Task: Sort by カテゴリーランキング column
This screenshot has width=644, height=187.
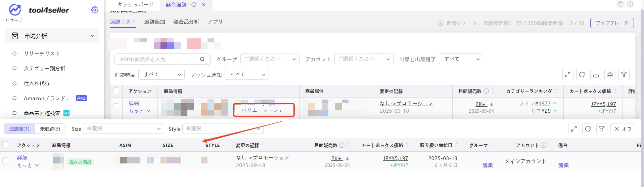Action: pos(556,91)
